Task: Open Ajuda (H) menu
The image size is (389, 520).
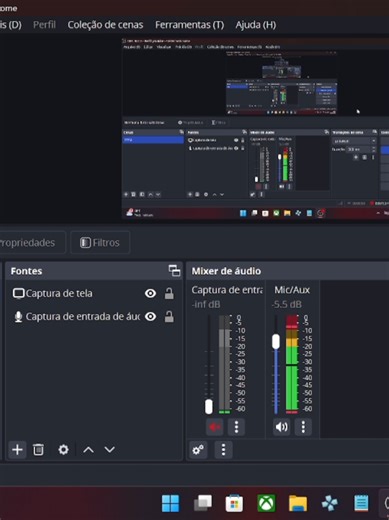Action: tap(256, 25)
